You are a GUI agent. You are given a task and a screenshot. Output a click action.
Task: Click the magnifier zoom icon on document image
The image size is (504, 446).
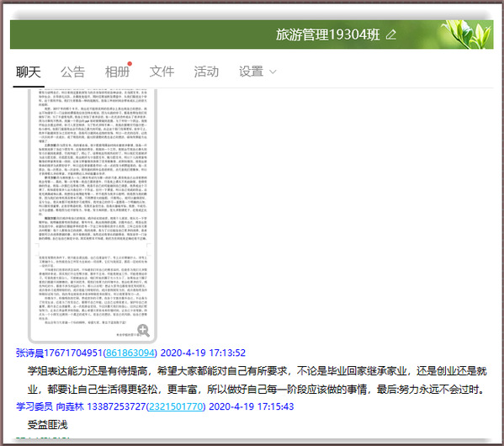tap(143, 330)
